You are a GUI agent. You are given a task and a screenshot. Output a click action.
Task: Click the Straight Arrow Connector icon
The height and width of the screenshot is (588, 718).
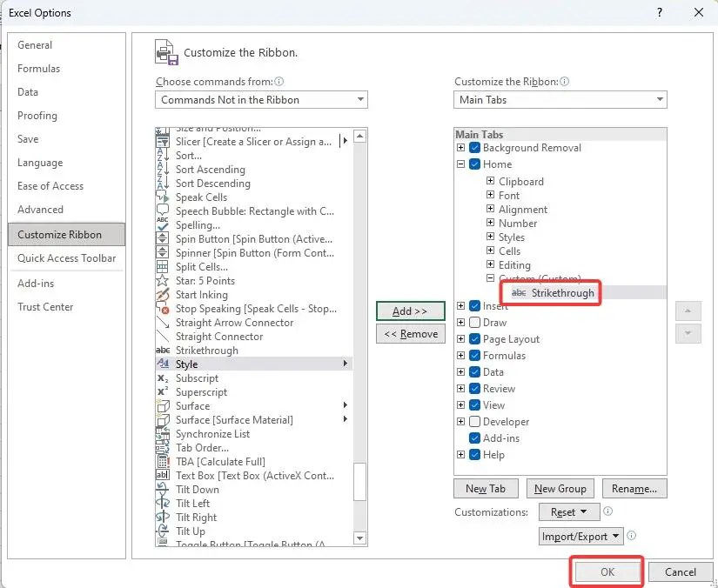(x=163, y=322)
